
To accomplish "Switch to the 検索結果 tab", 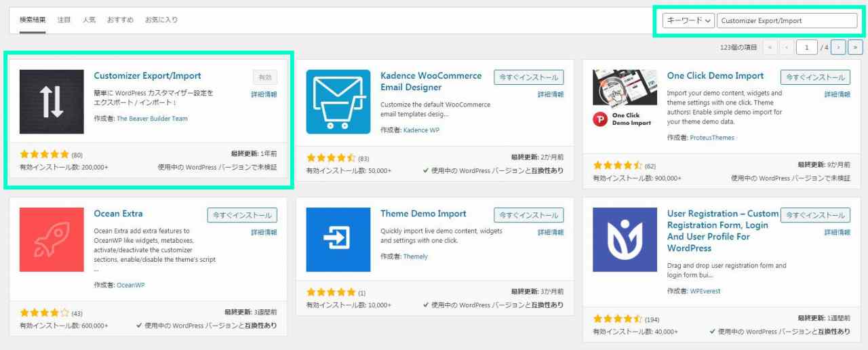I will tap(33, 20).
